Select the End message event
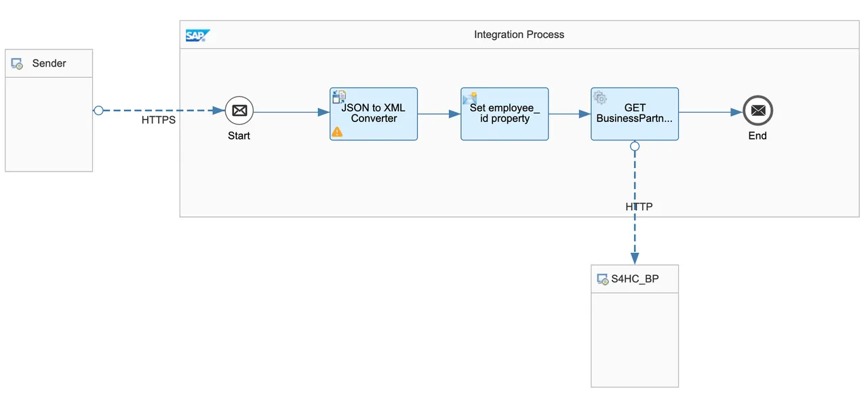The height and width of the screenshot is (406, 868). coord(757,110)
